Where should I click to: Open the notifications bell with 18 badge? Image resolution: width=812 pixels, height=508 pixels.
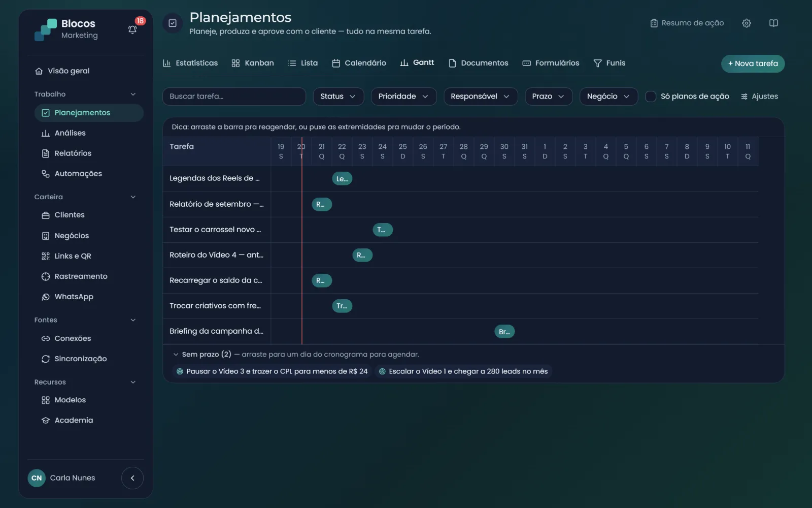(x=132, y=29)
